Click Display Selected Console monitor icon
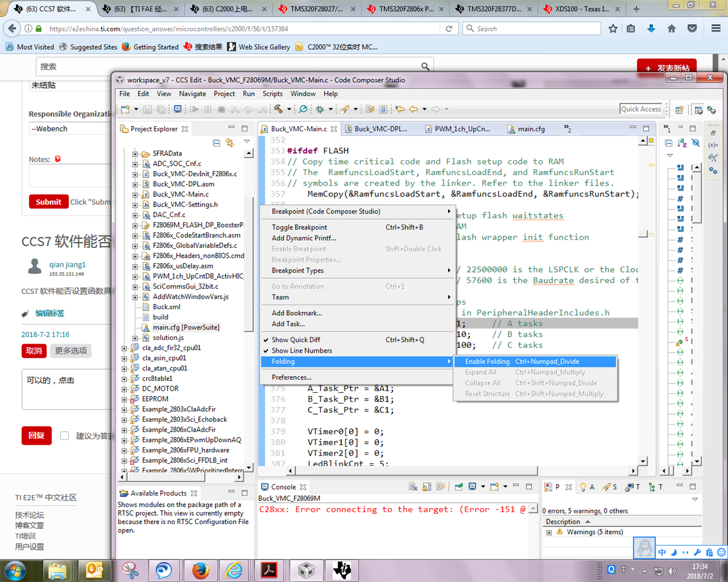Image resolution: width=728 pixels, height=582 pixels. click(x=472, y=487)
